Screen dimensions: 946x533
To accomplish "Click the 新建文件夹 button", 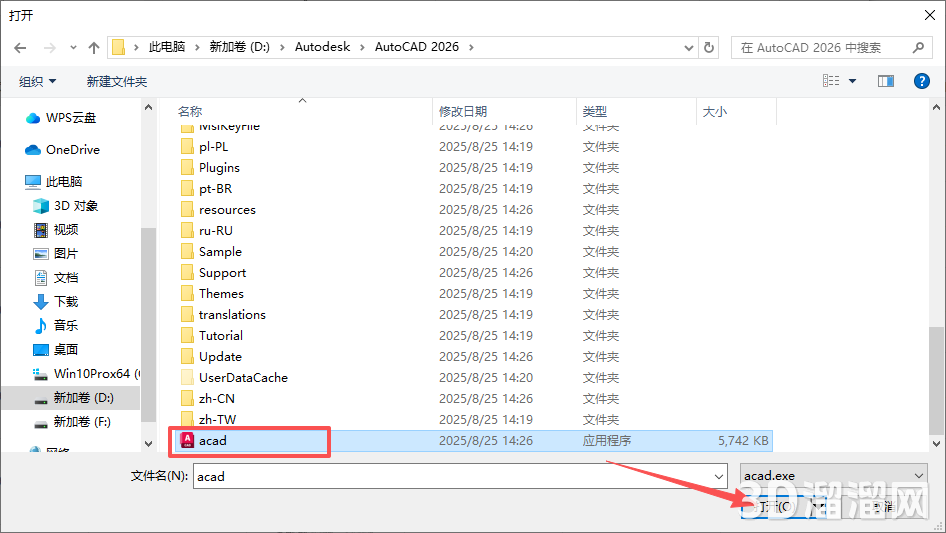I will pyautogui.click(x=116, y=81).
